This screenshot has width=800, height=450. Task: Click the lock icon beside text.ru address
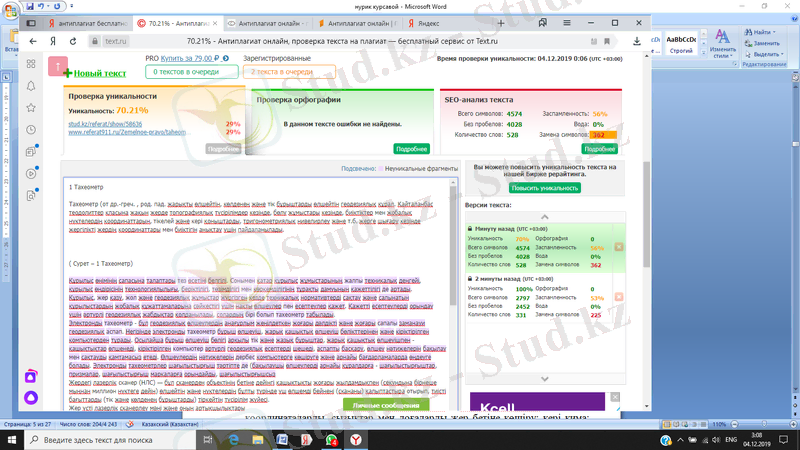click(94, 41)
